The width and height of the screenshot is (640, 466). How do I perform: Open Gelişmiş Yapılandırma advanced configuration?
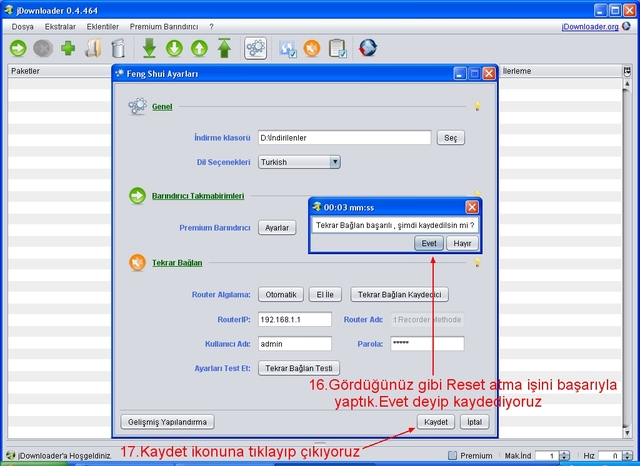[x=167, y=422]
